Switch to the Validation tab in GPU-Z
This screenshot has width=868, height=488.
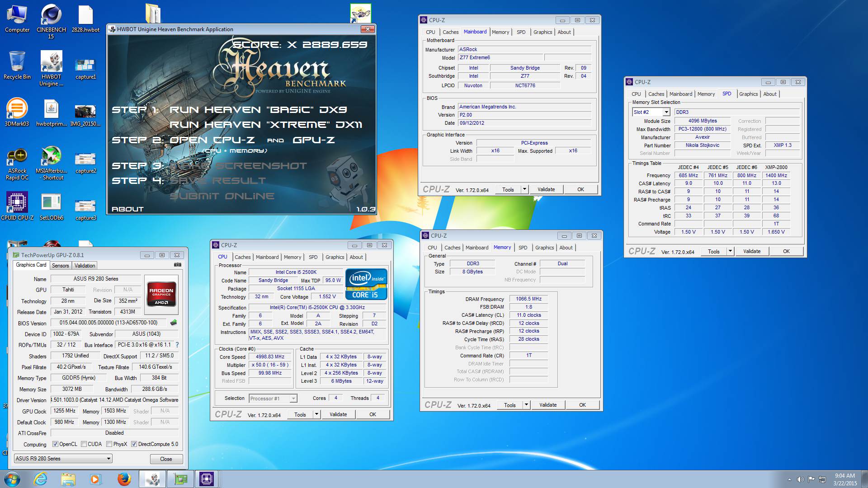pos(85,266)
